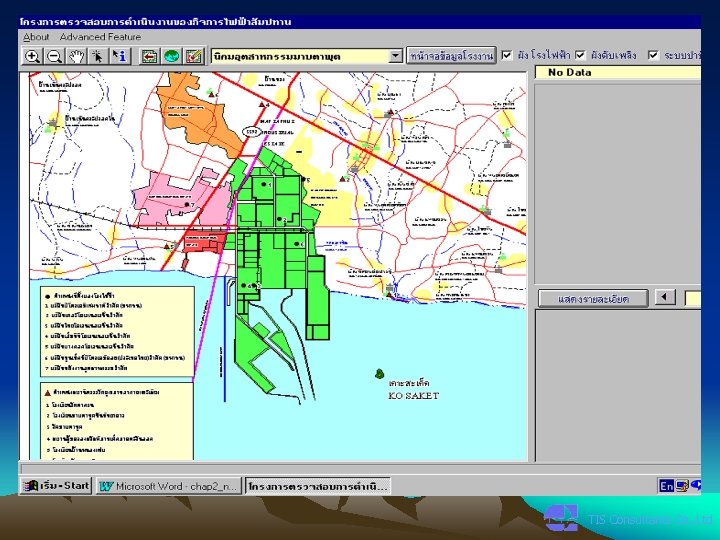Toggle the ผังดับเพลิง checkbox
This screenshot has height=540, width=720.
580,55
